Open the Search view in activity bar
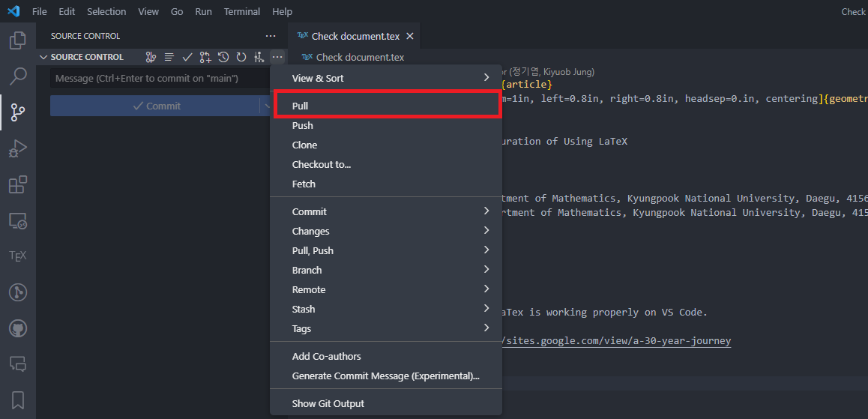 click(x=18, y=76)
